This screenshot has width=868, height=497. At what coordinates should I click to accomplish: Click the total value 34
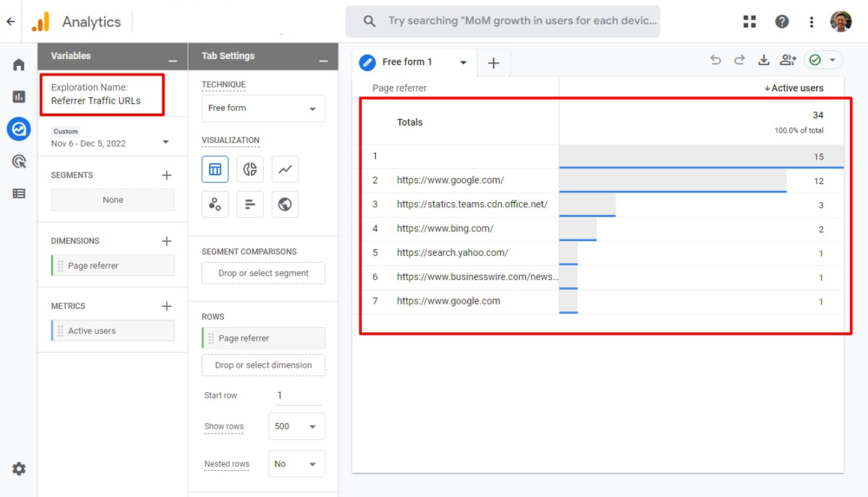point(818,115)
